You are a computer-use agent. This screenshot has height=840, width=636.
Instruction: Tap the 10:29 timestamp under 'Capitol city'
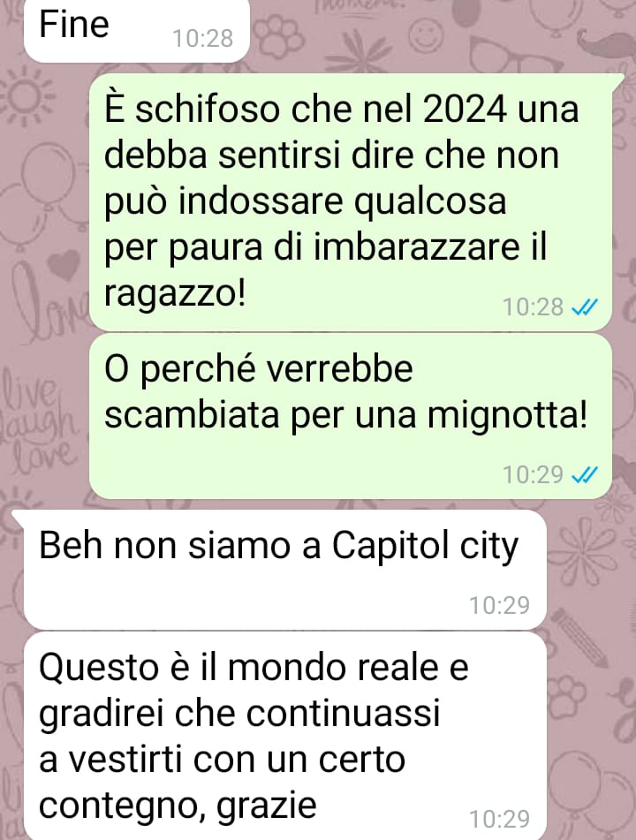click(499, 605)
